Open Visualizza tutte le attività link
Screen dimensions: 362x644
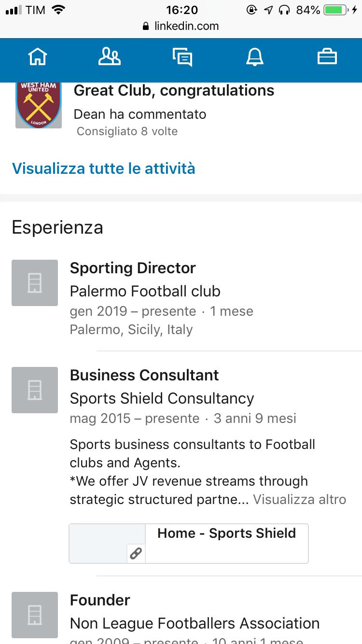tap(103, 168)
